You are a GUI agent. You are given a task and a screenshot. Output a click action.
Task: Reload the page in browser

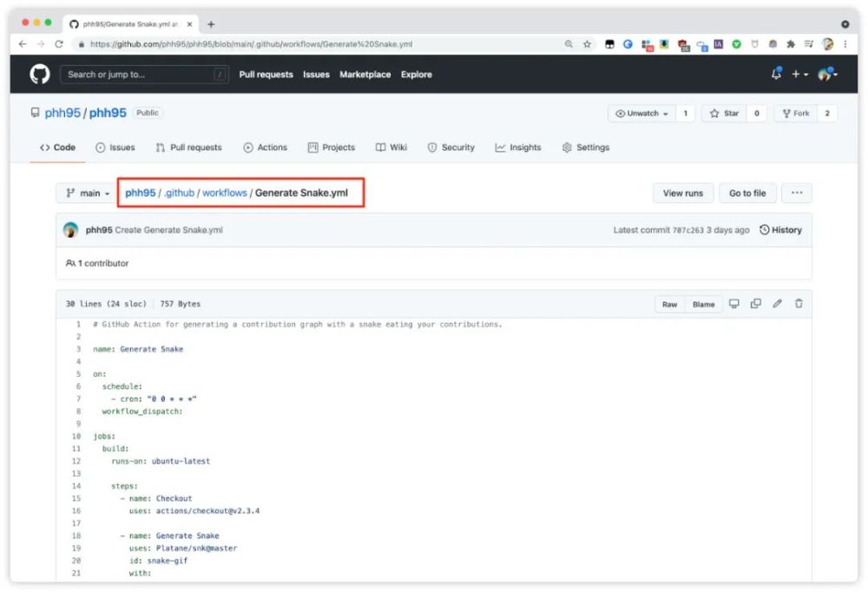59,44
